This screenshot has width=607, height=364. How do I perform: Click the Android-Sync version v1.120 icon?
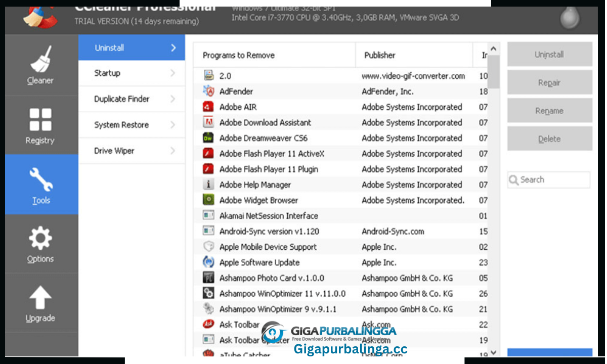point(208,231)
